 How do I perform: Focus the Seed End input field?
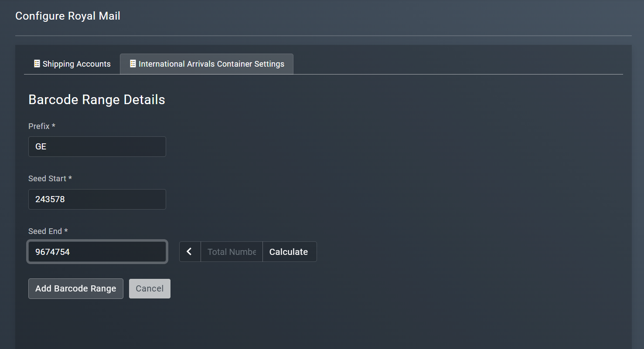tap(97, 252)
